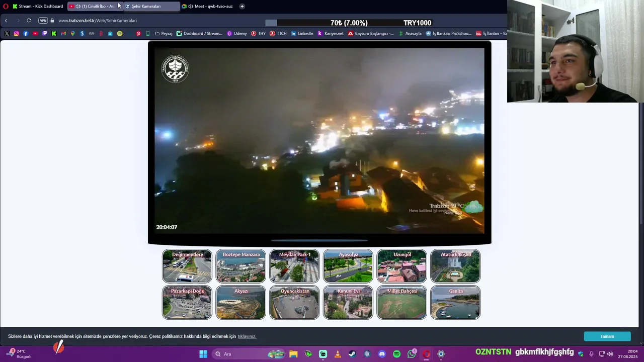
Task: Open the YouTube bookmark icon
Action: click(35, 34)
